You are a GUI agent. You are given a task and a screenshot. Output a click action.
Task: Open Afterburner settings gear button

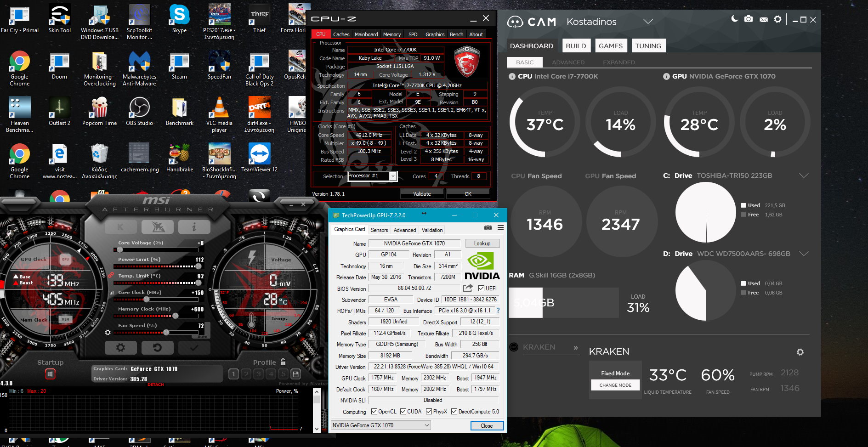click(120, 348)
